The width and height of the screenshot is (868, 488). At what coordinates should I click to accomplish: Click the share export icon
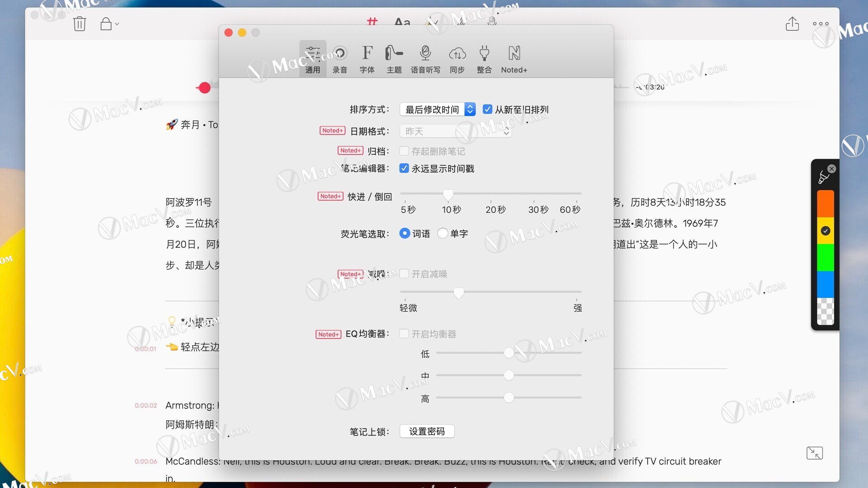click(x=792, y=23)
